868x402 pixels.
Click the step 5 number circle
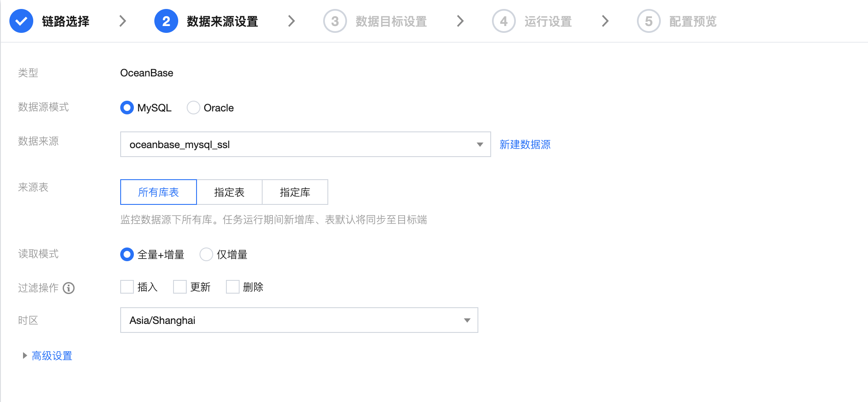click(x=648, y=21)
